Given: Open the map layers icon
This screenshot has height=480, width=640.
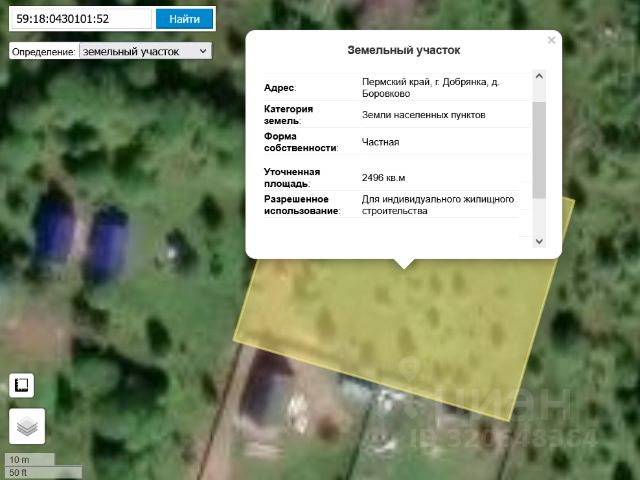Looking at the screenshot, I should pyautogui.click(x=27, y=426).
